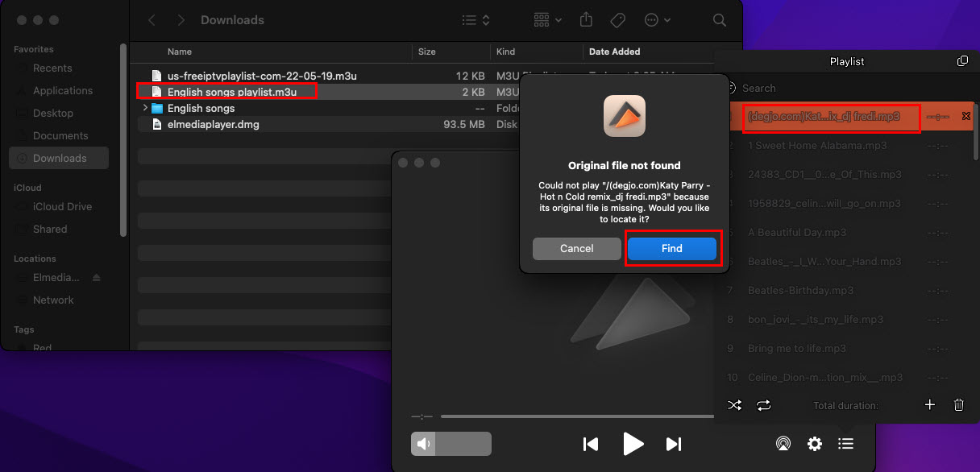
Task: Skip to the next track
Action: [x=674, y=444]
